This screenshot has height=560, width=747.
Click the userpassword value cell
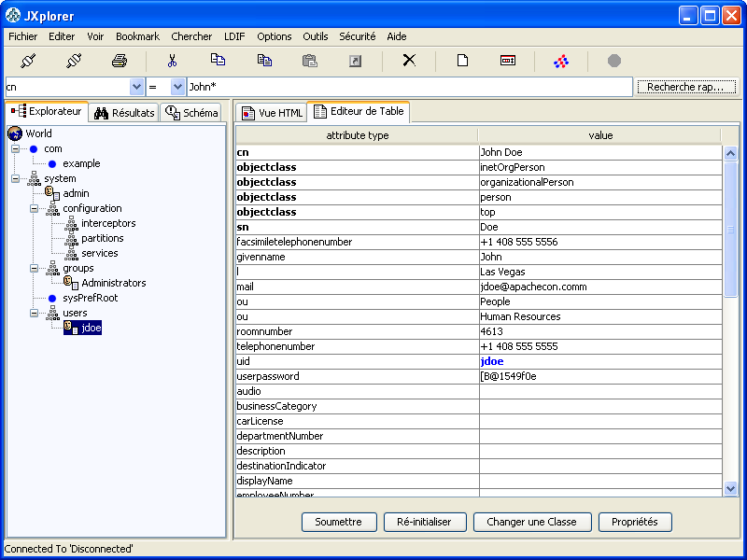tap(600, 376)
